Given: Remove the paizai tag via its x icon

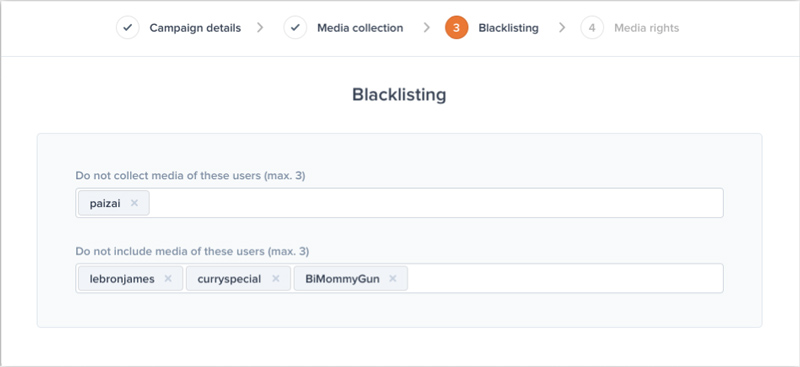Looking at the screenshot, I should point(134,203).
